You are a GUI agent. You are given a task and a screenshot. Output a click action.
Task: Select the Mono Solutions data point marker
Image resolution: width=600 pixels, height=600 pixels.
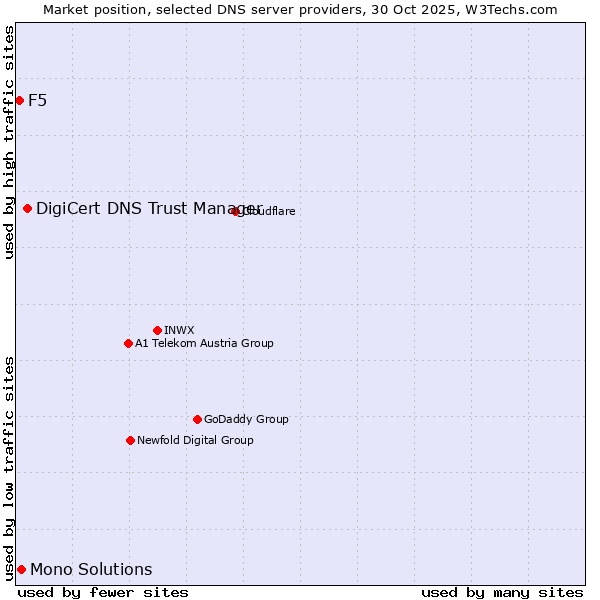[21, 569]
